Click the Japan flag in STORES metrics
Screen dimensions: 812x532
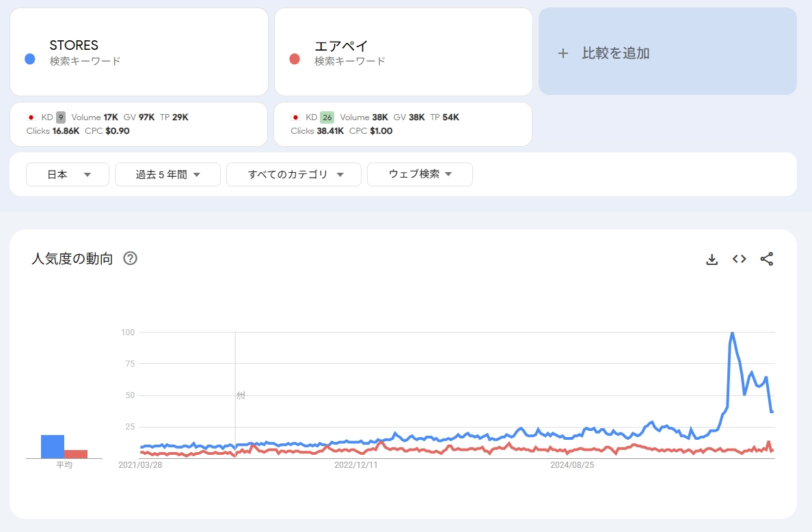31,117
